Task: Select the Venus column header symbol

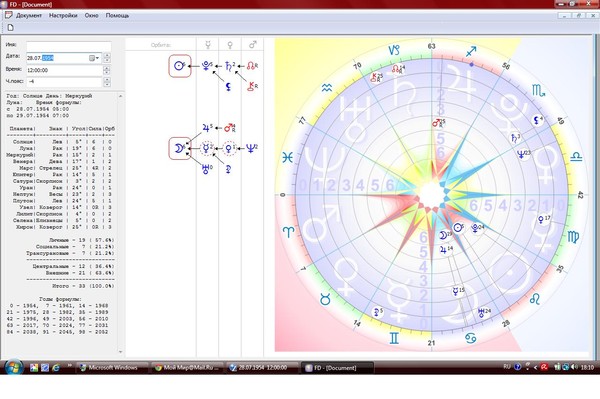Action: (230, 45)
